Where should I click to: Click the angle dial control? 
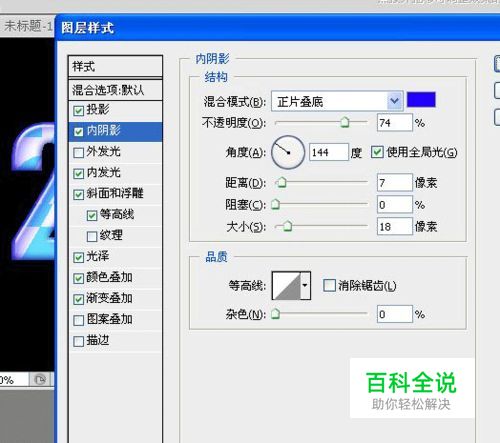[x=288, y=152]
